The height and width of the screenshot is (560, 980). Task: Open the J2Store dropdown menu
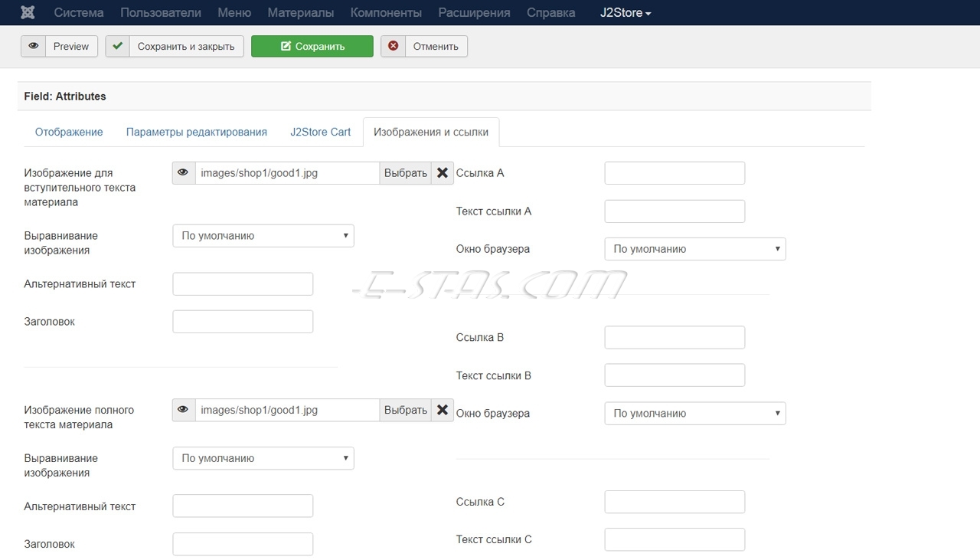(626, 12)
